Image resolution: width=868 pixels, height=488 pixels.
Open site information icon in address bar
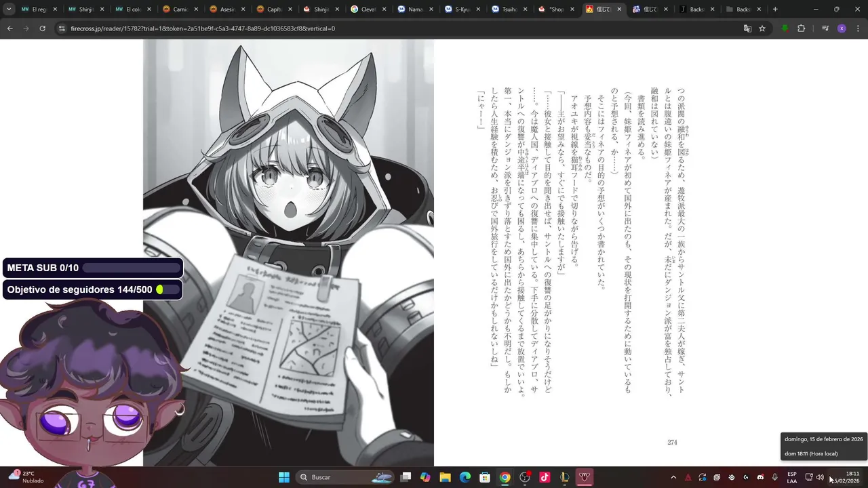62,28
